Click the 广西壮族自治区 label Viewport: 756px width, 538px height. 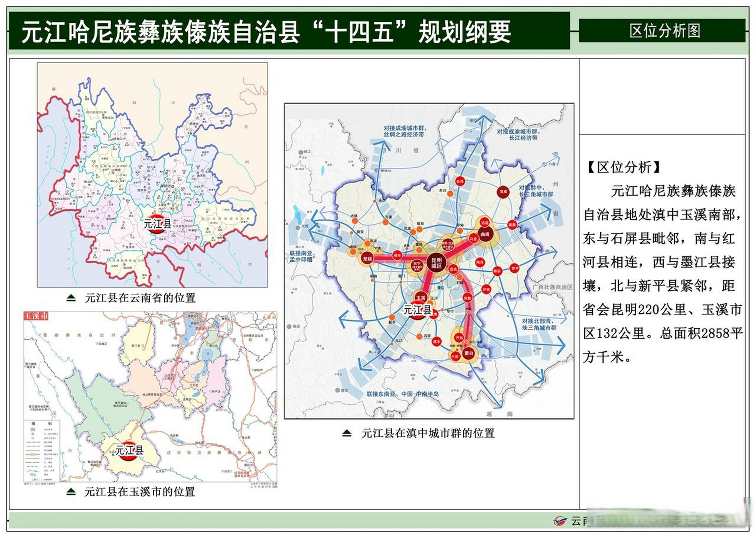pos(553,287)
